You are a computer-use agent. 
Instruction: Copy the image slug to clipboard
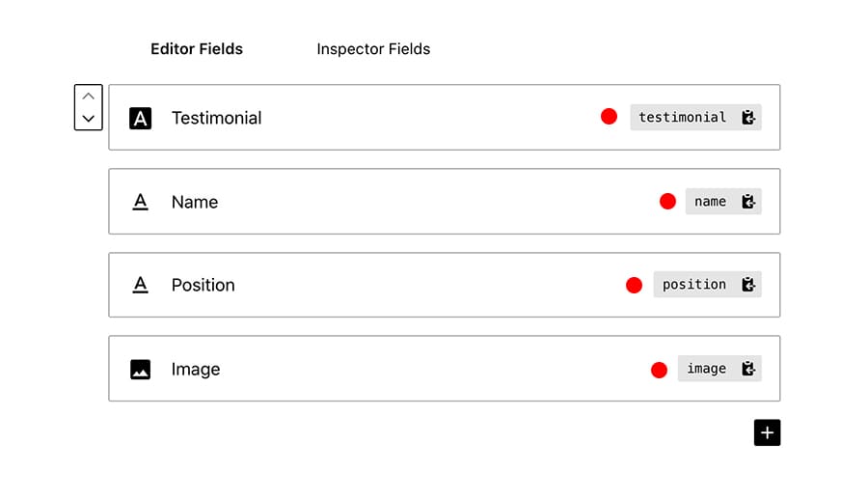(747, 369)
